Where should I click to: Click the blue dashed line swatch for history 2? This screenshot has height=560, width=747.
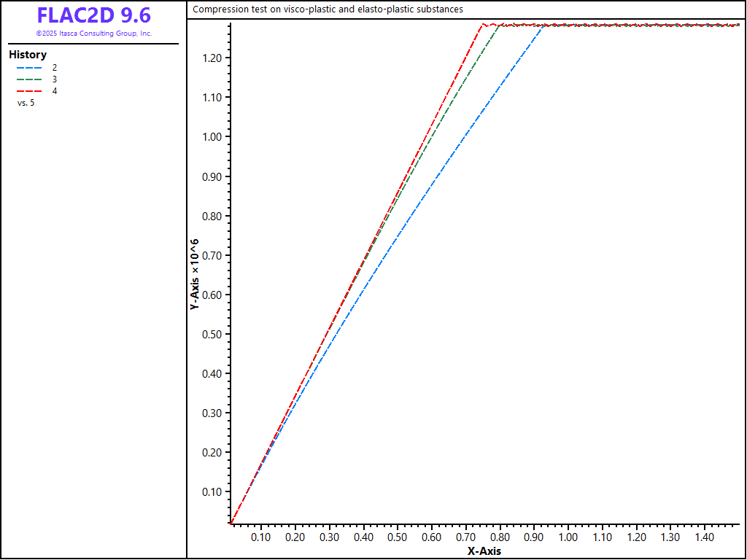[x=31, y=67]
